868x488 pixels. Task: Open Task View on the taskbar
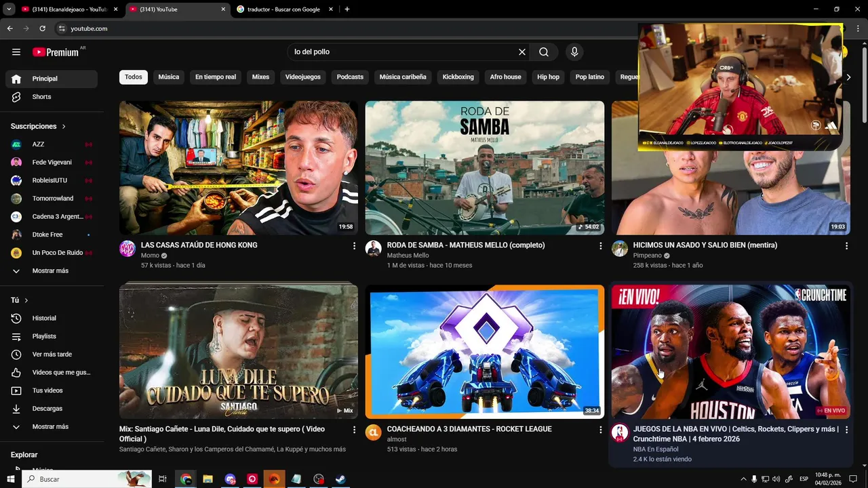pos(163,479)
